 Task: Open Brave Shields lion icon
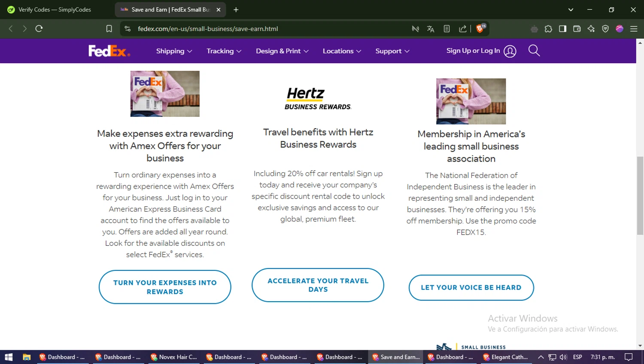[x=480, y=28]
